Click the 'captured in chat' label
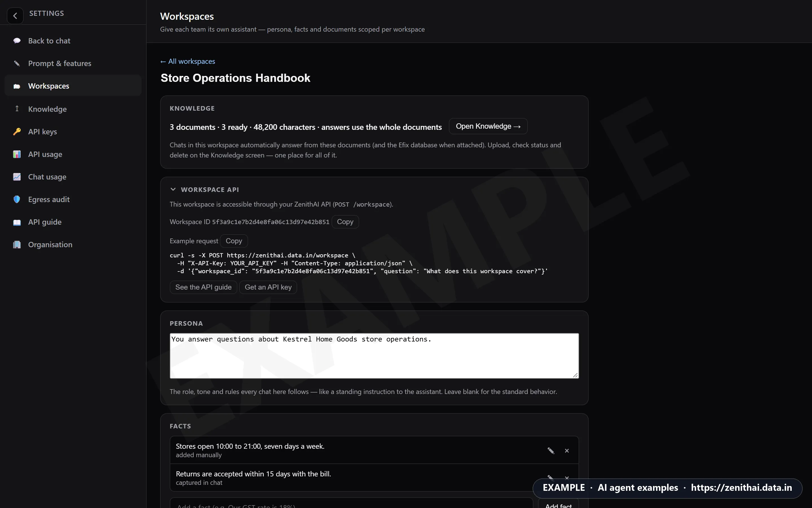 point(199,483)
